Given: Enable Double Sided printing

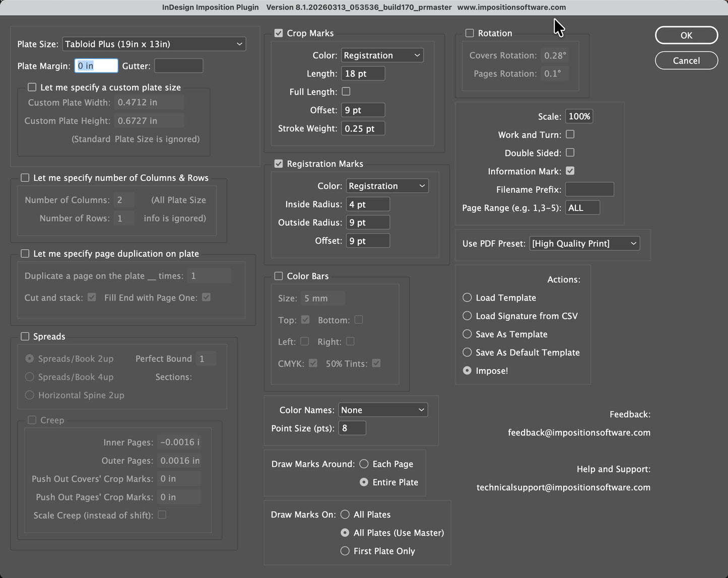Looking at the screenshot, I should point(570,153).
